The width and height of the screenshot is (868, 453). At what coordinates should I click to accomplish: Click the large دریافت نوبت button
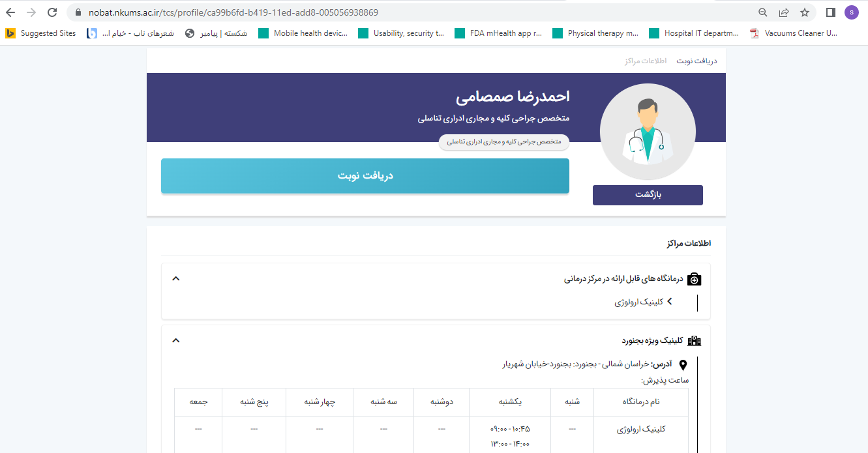click(x=365, y=176)
